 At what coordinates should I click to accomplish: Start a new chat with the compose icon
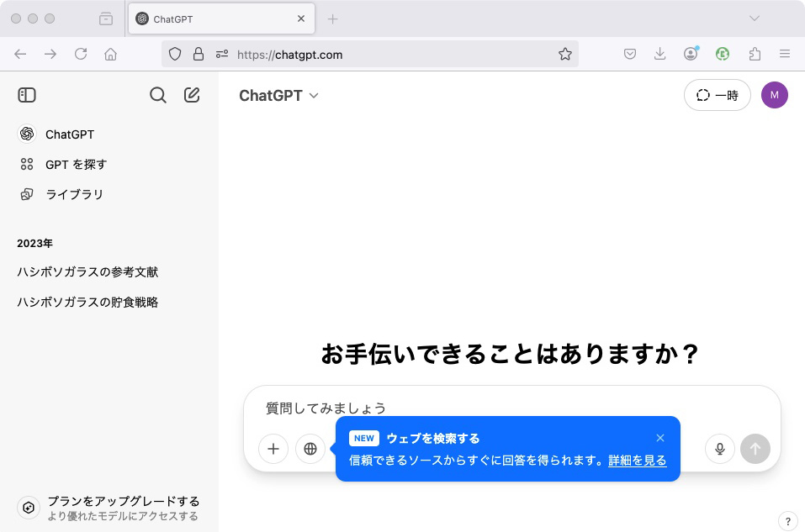[x=192, y=95]
